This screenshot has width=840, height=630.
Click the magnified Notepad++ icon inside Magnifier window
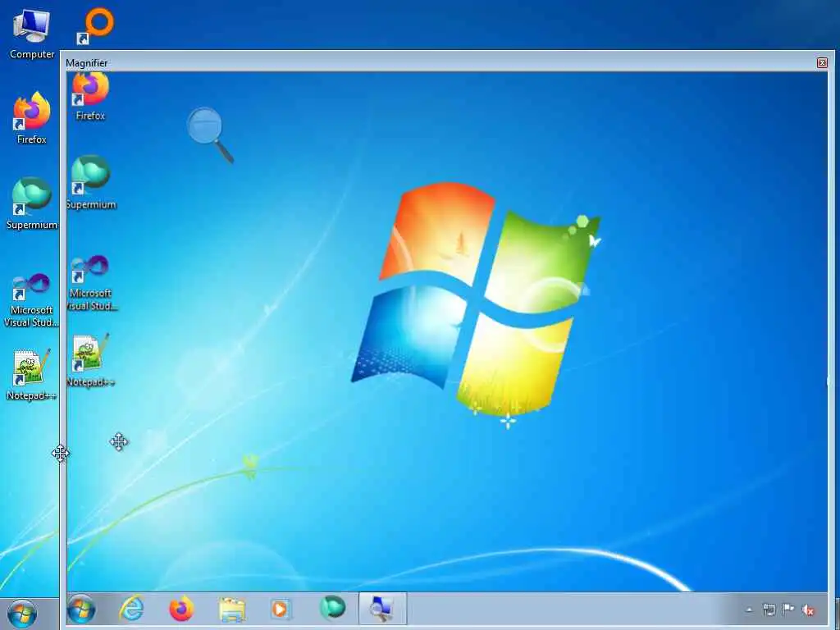pyautogui.click(x=90, y=360)
